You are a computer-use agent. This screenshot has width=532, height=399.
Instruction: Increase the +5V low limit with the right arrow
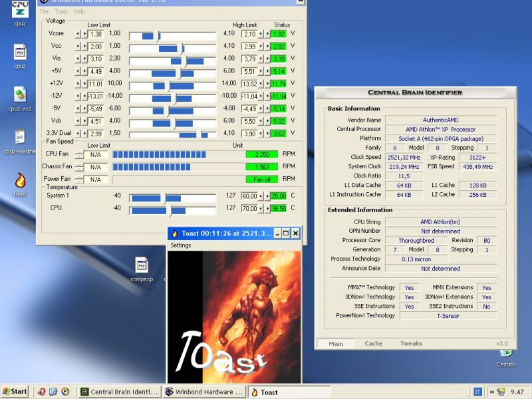pos(84,71)
